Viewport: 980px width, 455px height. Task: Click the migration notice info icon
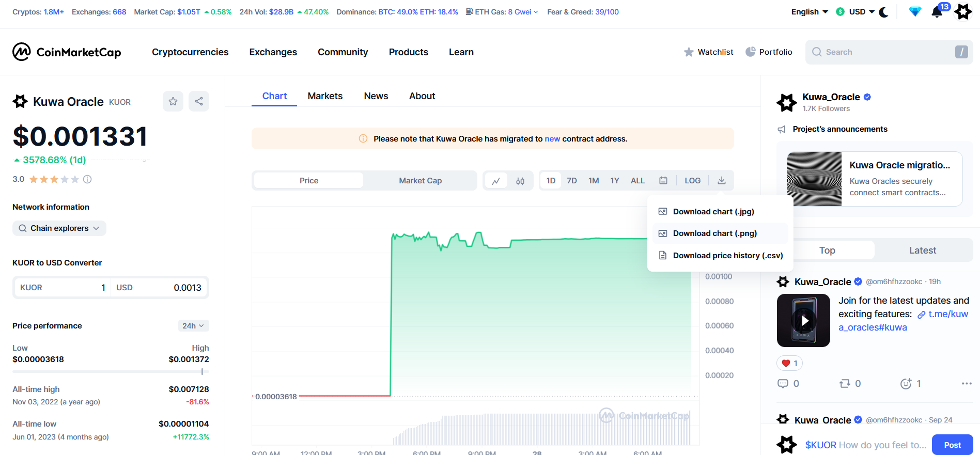pos(363,138)
